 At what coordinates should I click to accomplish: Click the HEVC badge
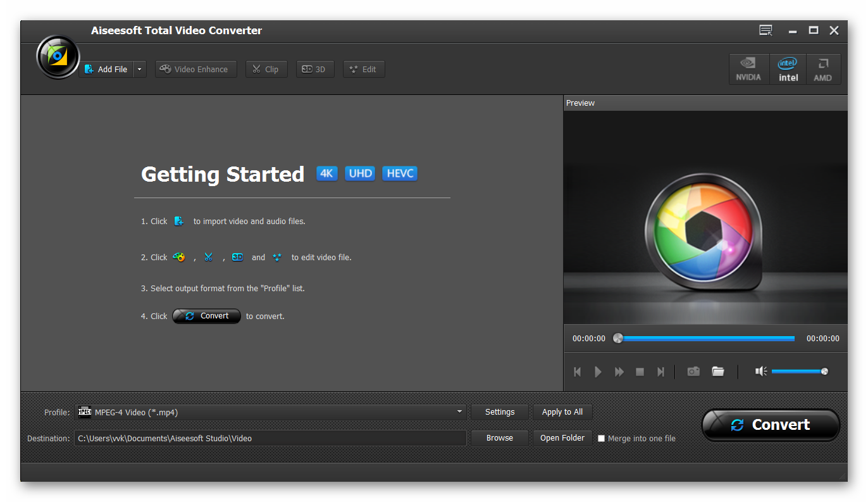coord(400,173)
